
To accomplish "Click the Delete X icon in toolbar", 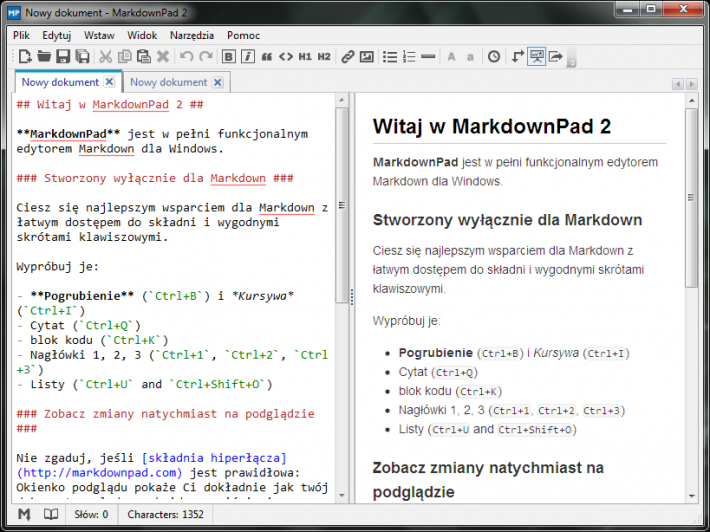I will [x=163, y=57].
